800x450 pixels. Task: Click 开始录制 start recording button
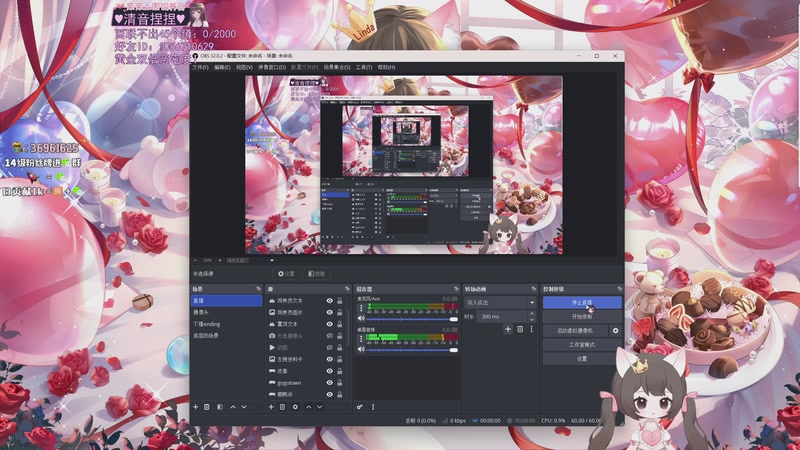point(582,317)
